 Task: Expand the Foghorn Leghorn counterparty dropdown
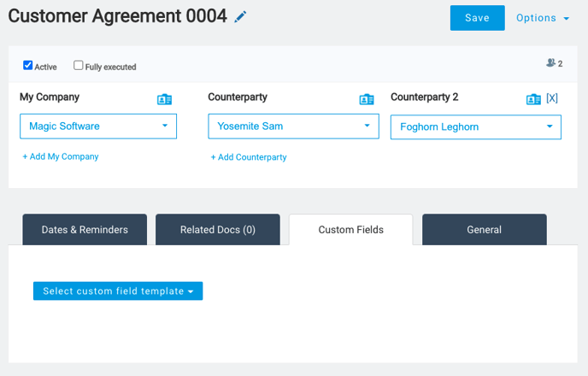[476, 127]
